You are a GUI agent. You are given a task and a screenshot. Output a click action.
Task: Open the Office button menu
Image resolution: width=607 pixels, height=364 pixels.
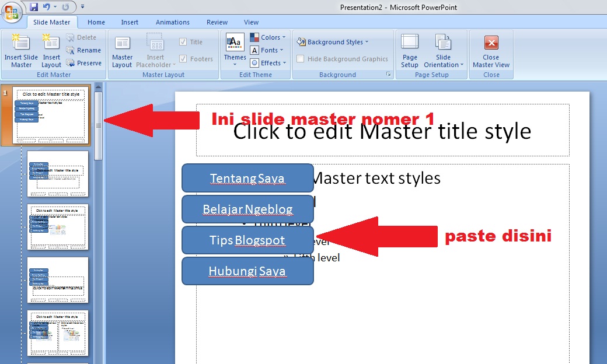[12, 12]
